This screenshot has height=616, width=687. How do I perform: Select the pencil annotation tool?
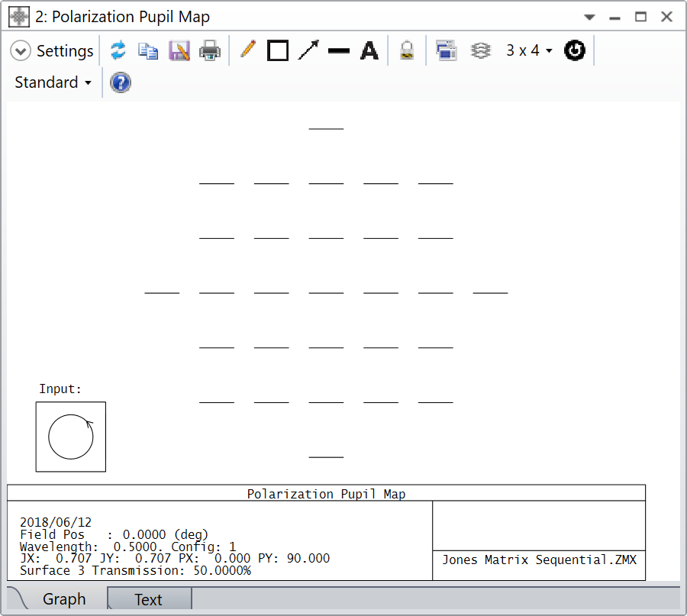pyautogui.click(x=247, y=50)
